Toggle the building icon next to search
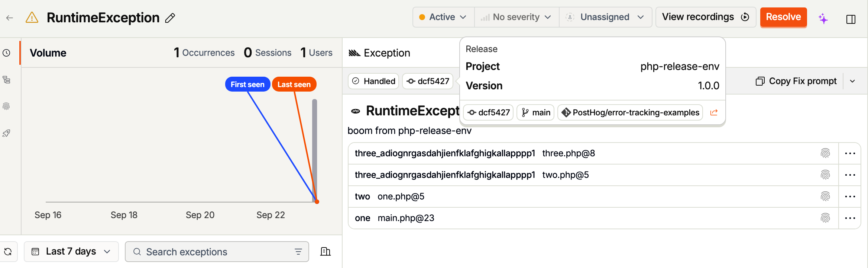The image size is (868, 268). 325,252
